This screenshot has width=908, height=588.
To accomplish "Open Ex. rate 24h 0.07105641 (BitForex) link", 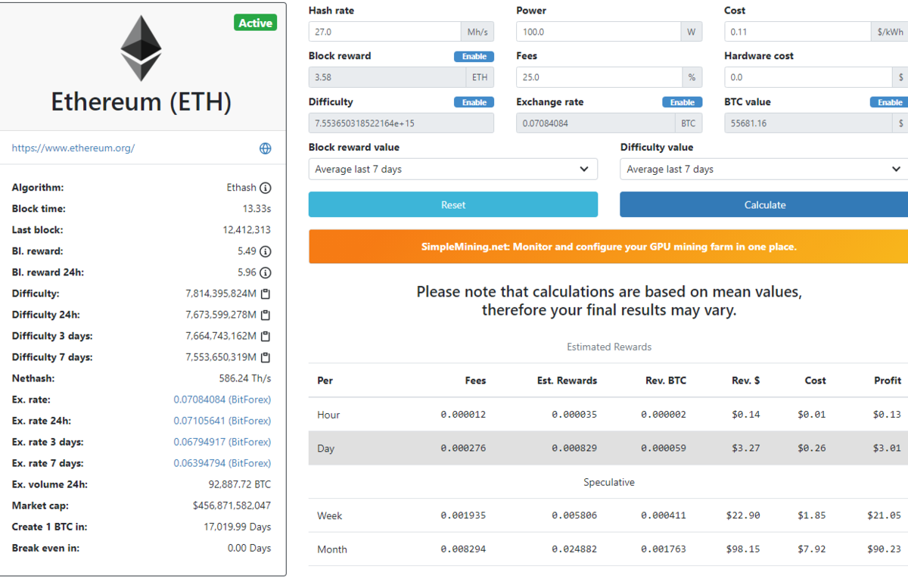I will [222, 421].
